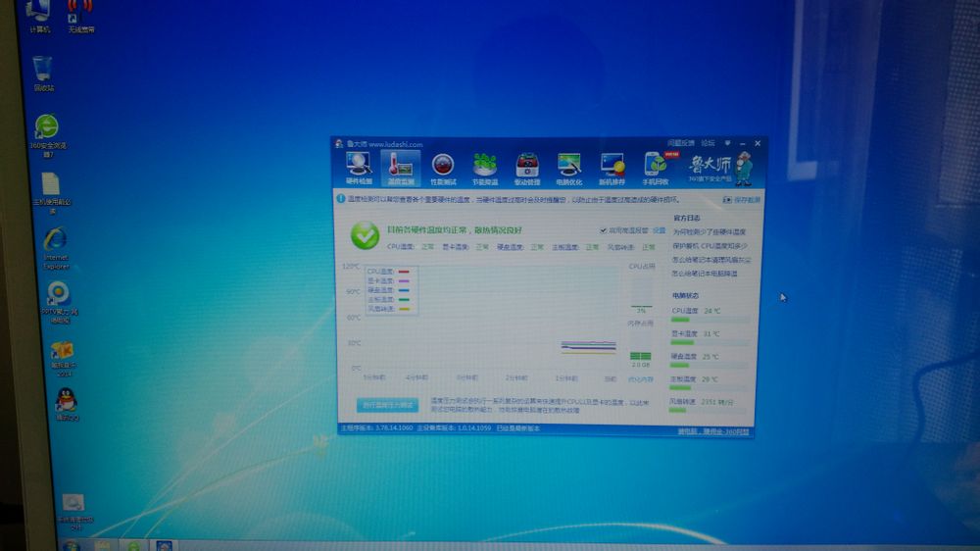The image size is (980, 551).
Task: Click the GPU temperature 31°C progress bar
Action: [x=710, y=343]
